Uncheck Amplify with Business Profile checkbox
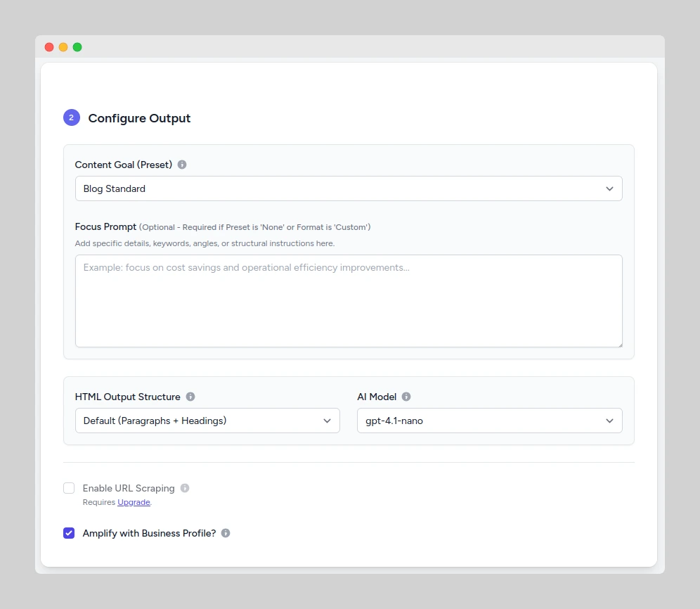 69,533
